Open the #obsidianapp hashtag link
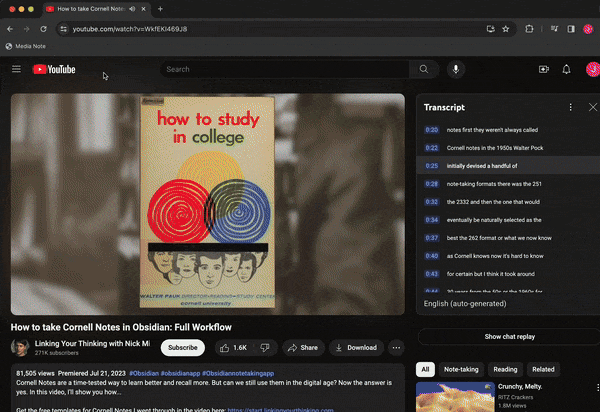600x412 pixels. click(180, 373)
